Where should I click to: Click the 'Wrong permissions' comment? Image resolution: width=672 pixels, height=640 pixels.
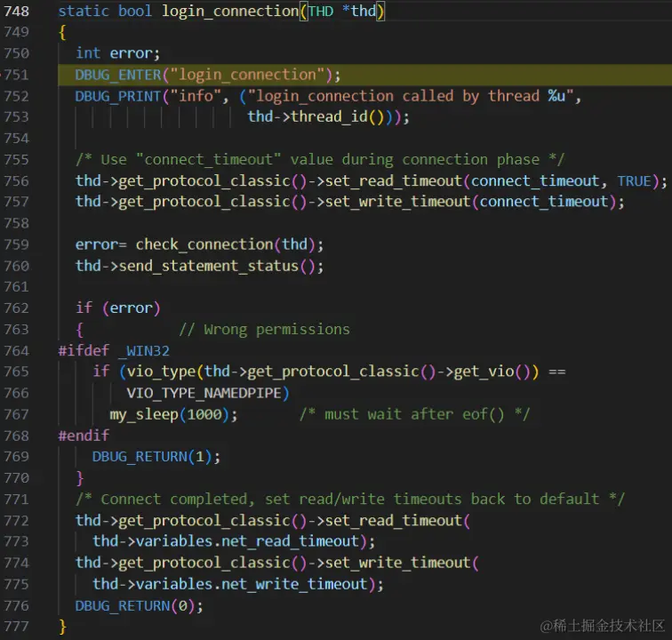point(264,329)
